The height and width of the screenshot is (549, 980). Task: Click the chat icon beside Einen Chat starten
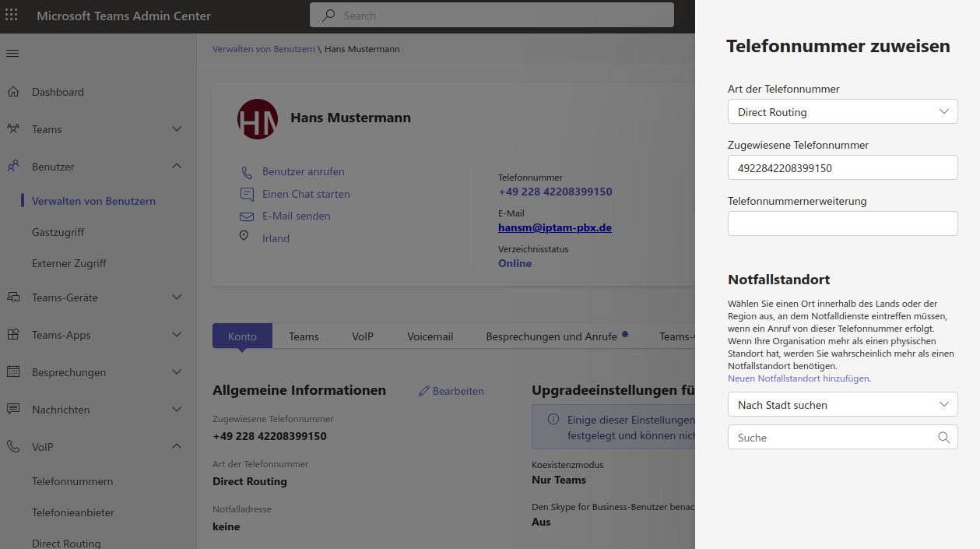pyautogui.click(x=247, y=194)
